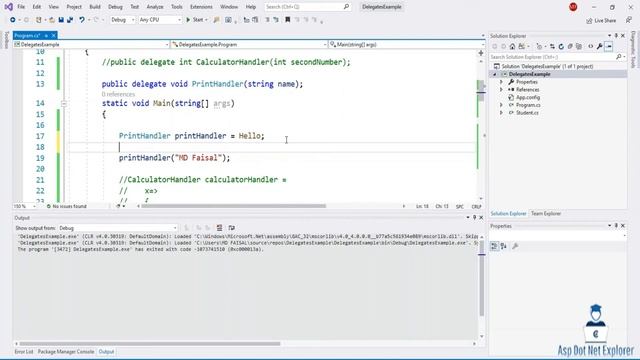Toggle Word Wrap in Output window
The image size is (640, 360).
tap(231, 228)
